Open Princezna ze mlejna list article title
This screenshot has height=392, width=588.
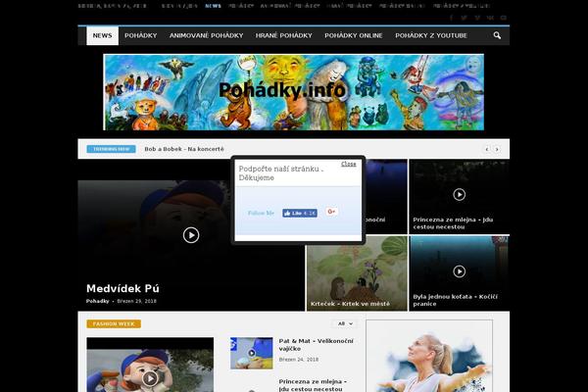313,385
